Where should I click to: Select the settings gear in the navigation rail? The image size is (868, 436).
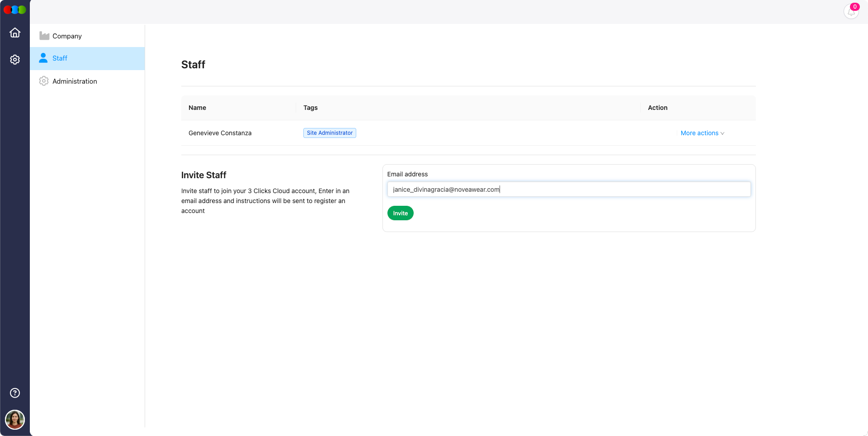click(x=15, y=59)
